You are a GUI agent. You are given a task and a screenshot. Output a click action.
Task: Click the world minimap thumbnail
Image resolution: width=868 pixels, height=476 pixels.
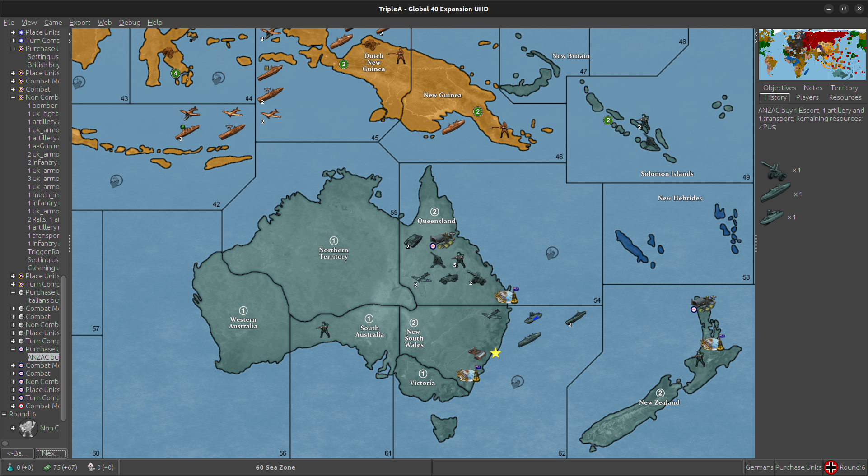[812, 54]
